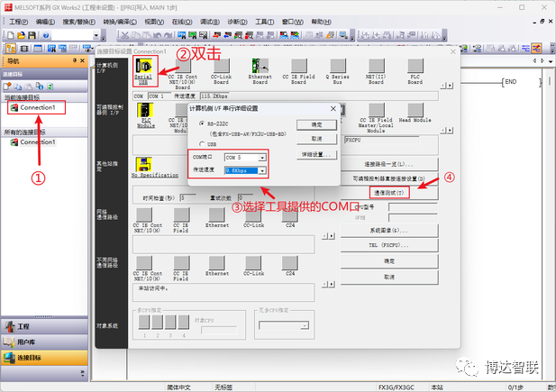556x392 pixels.
Task: Click the blue Help question icon
Action: pos(46,35)
